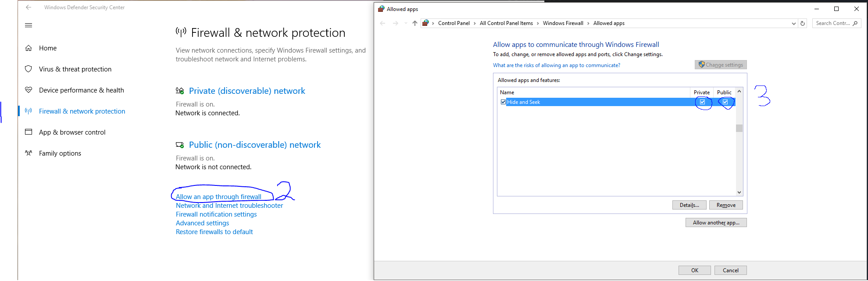Click the Virus & threat protection shield icon
Viewport: 868px width, 281px height.
[29, 69]
